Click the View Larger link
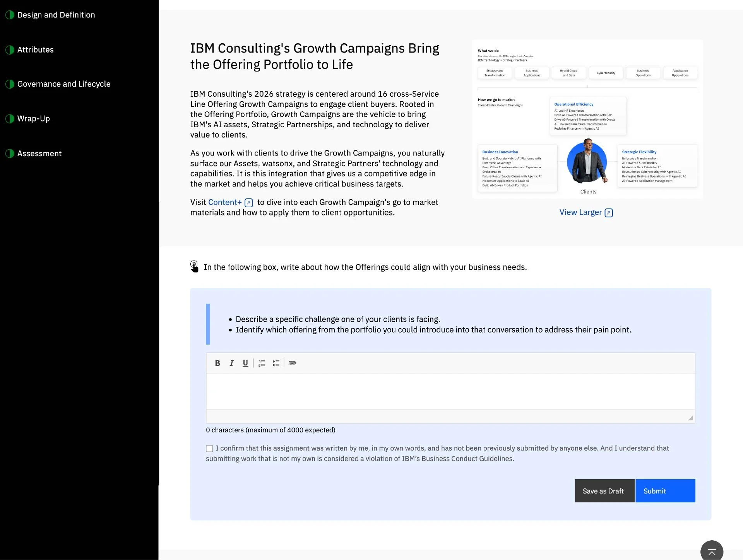Screen dimensions: 743x560 pos(581,212)
